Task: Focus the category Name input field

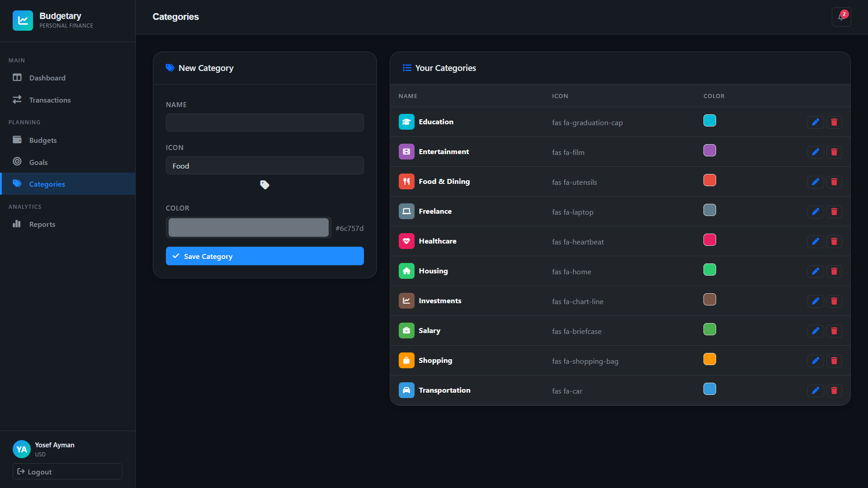Action: pyautogui.click(x=264, y=122)
